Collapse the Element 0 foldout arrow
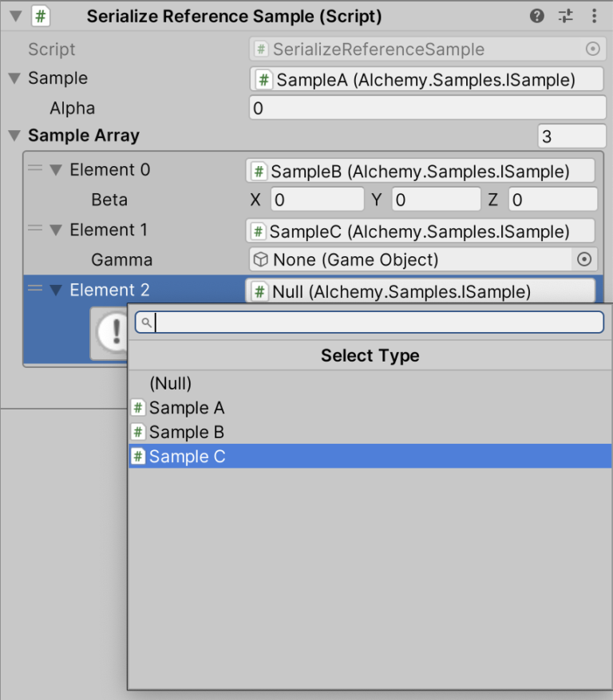The image size is (613, 700). [56, 170]
